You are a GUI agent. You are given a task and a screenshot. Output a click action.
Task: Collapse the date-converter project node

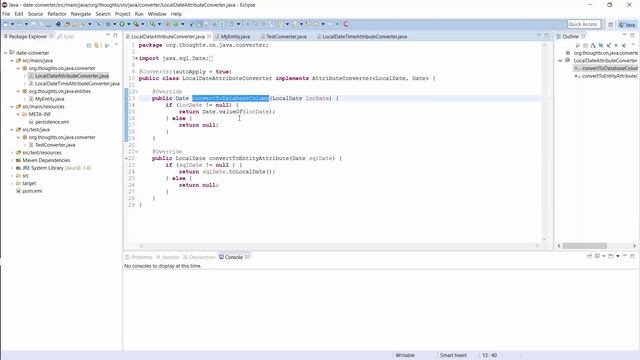[6, 53]
